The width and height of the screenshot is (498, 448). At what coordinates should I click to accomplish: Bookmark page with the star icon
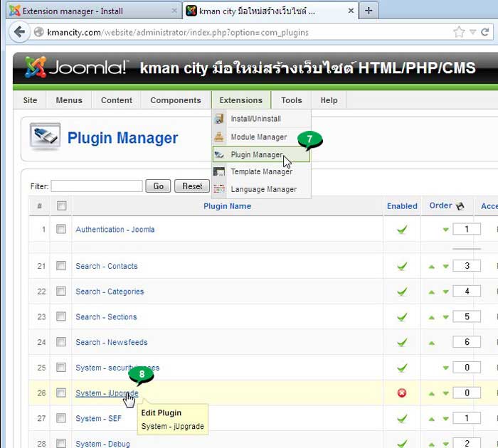point(459,32)
